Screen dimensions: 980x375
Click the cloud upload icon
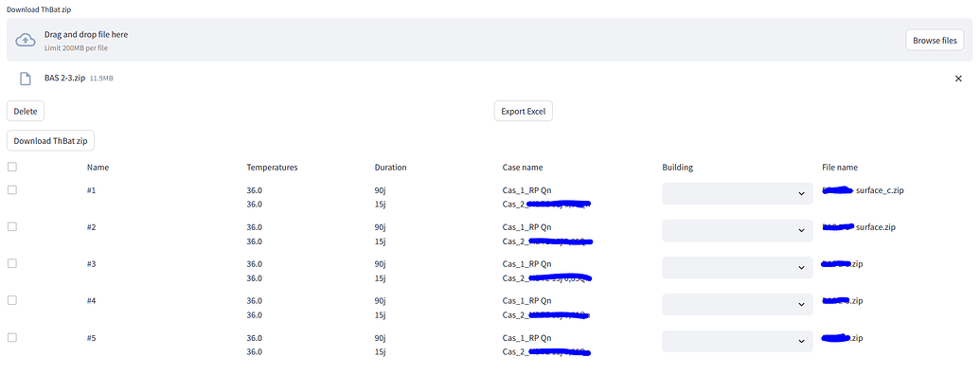[25, 40]
